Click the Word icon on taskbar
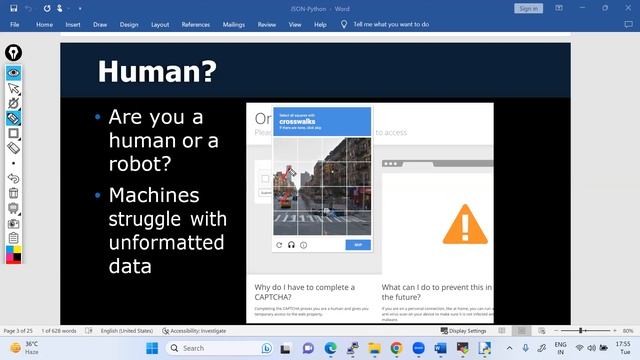The width and height of the screenshot is (640, 360). [x=440, y=348]
